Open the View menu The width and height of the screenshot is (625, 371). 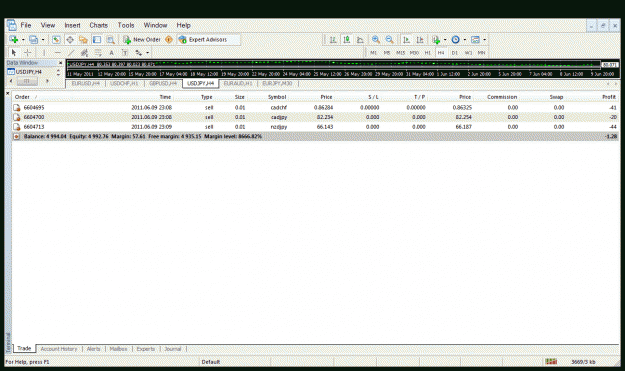48,25
